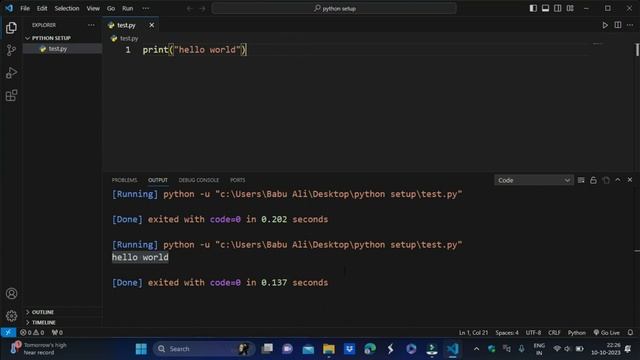The width and height of the screenshot is (640, 360).
Task: Open editor More Actions ellipsis
Action: 630,25
